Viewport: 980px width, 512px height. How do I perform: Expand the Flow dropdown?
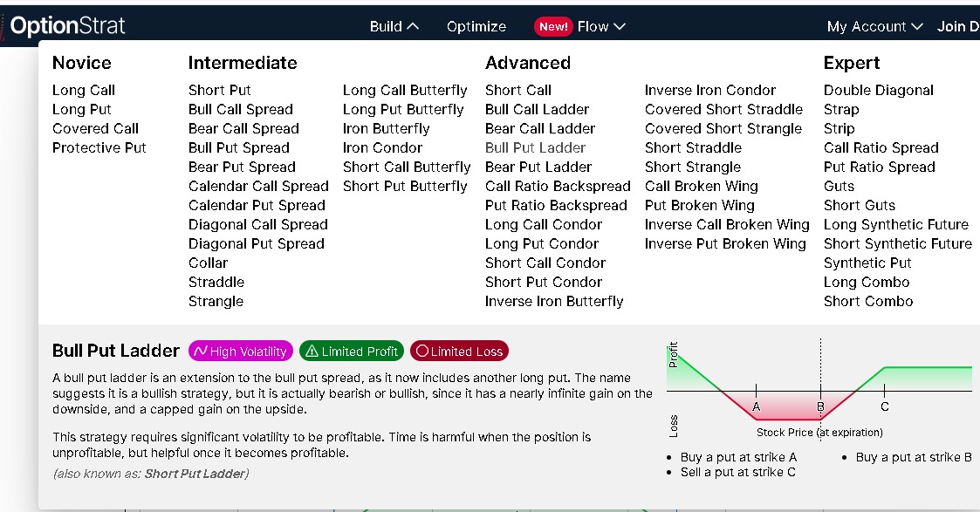tap(601, 26)
